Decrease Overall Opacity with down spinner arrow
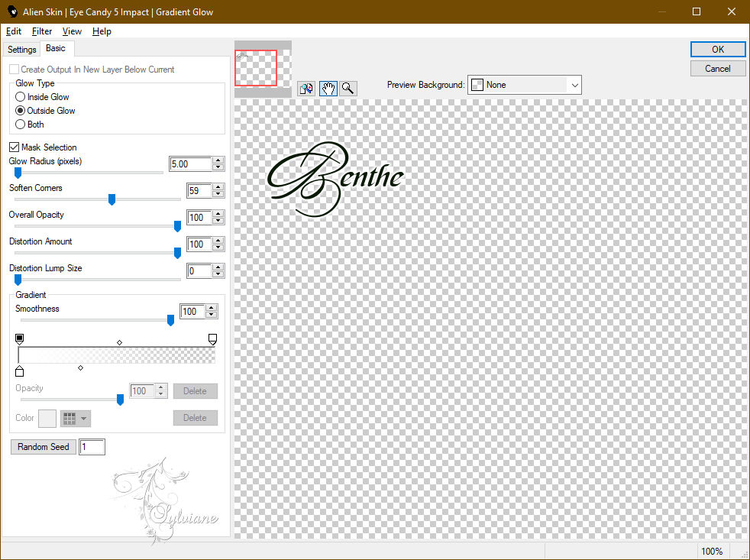This screenshot has width=750, height=560. coord(218,221)
